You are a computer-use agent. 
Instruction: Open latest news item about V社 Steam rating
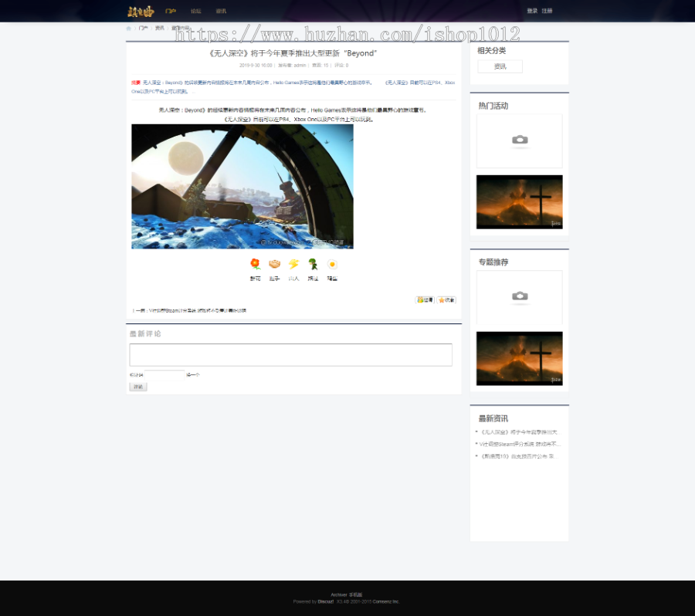point(520,444)
